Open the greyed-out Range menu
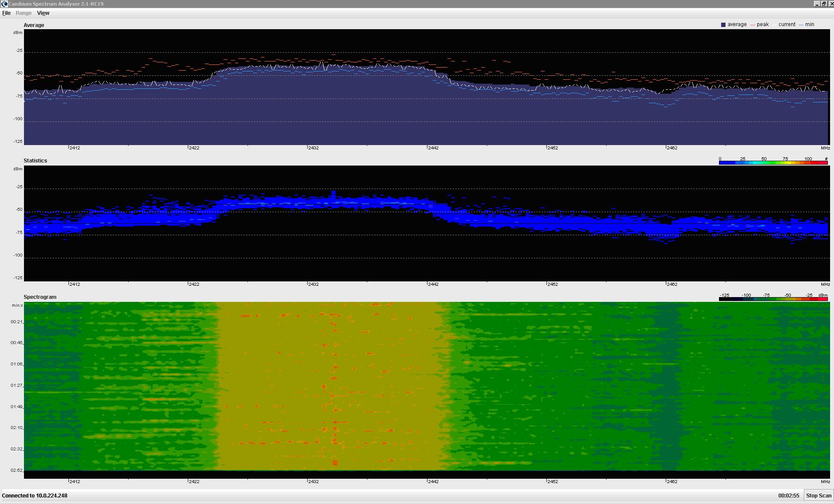This screenshot has height=504, width=834. pyautogui.click(x=24, y=13)
